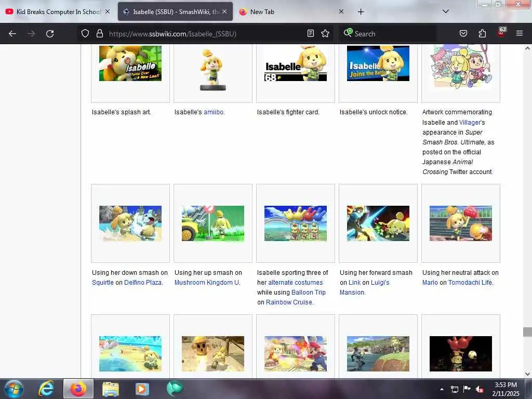Open the extensions puzzle icon
Viewport: 532px width, 399px height.
[x=482, y=33]
